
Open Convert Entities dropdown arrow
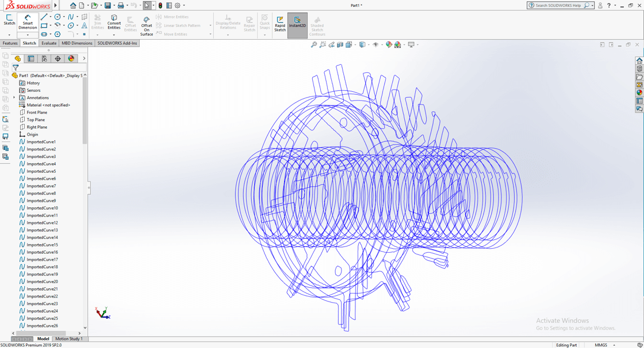click(114, 35)
